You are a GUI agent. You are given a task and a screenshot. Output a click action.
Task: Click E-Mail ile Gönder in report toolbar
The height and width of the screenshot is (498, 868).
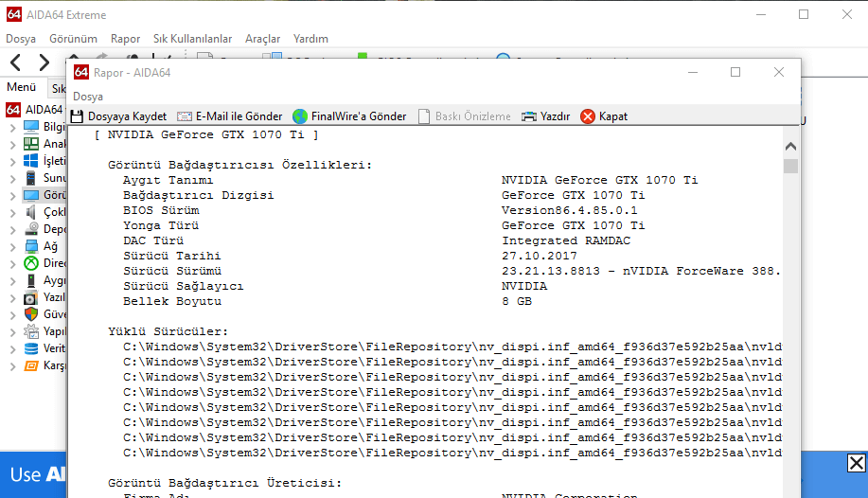pyautogui.click(x=229, y=116)
